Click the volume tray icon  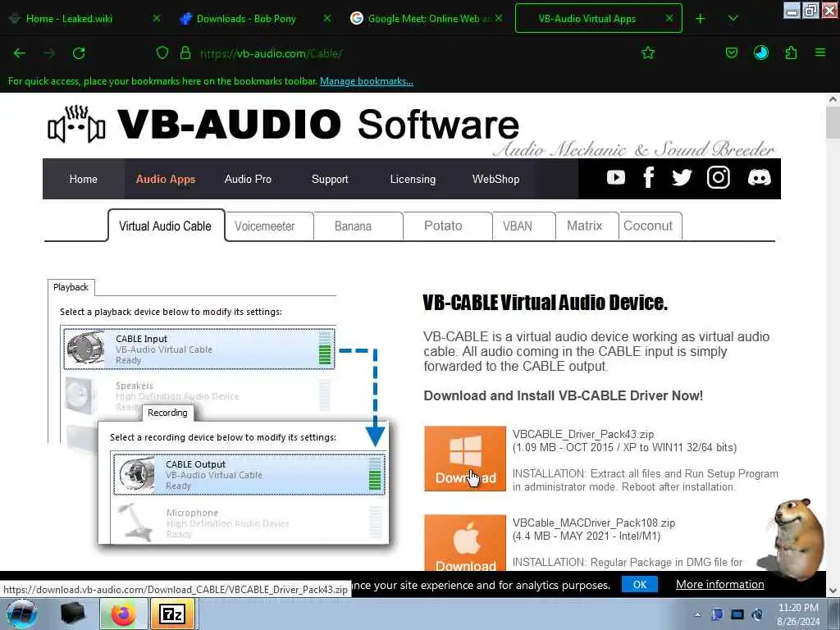pyautogui.click(x=757, y=614)
